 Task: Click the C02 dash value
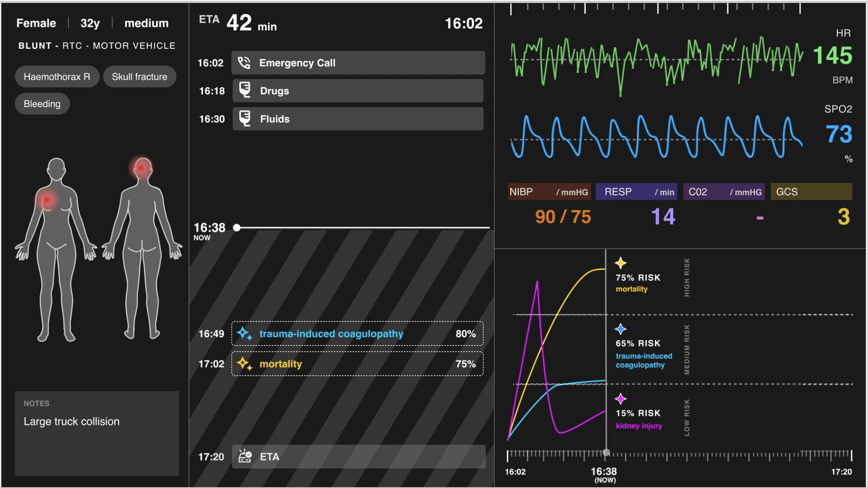(760, 218)
